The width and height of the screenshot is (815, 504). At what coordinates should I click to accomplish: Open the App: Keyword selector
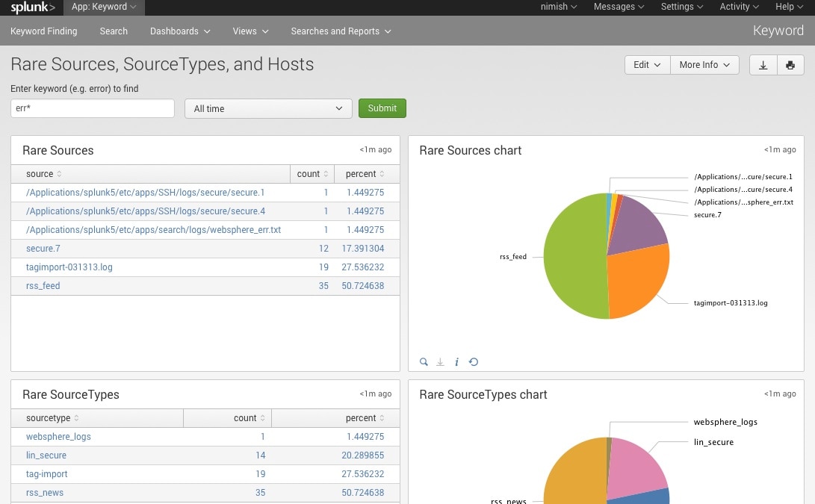(x=104, y=7)
